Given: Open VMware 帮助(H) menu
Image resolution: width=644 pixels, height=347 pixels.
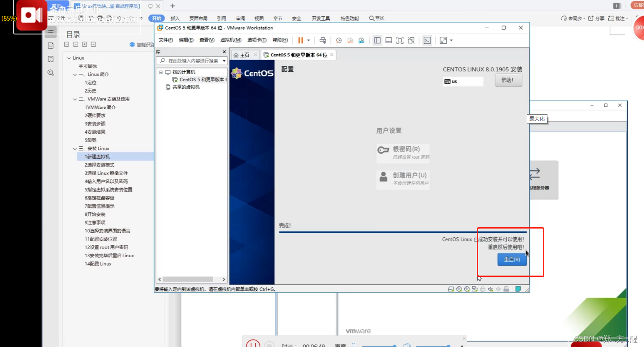Looking at the screenshot, I should point(280,40).
